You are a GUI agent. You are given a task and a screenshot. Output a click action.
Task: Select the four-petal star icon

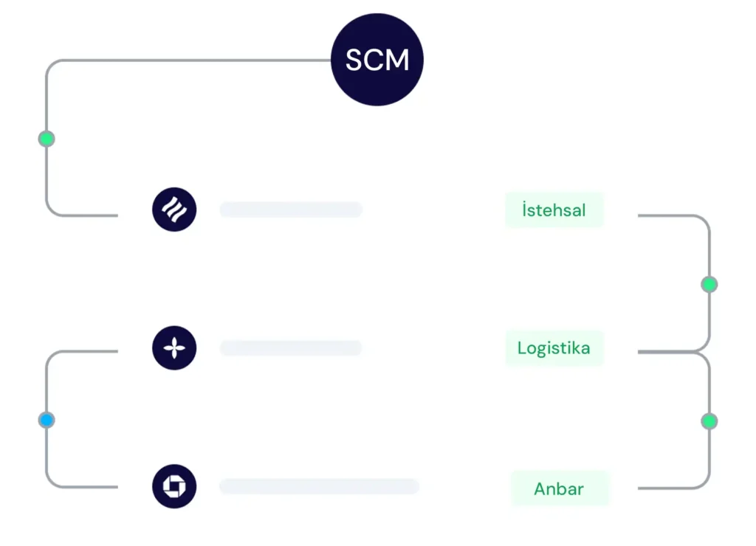coord(174,348)
